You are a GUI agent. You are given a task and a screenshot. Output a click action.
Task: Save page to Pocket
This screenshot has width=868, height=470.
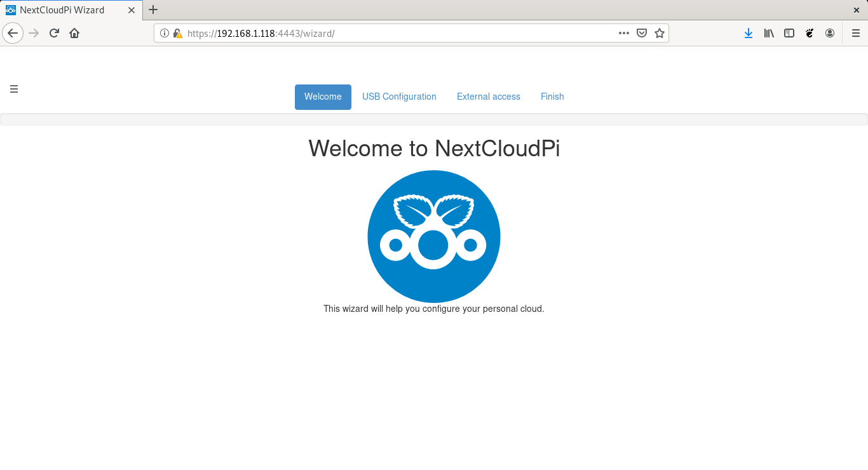click(642, 33)
